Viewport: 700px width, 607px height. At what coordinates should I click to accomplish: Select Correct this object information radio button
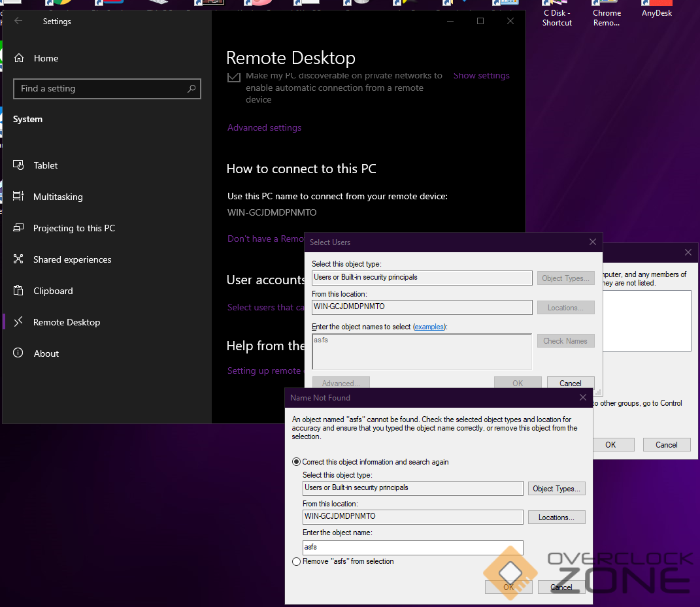(x=297, y=462)
